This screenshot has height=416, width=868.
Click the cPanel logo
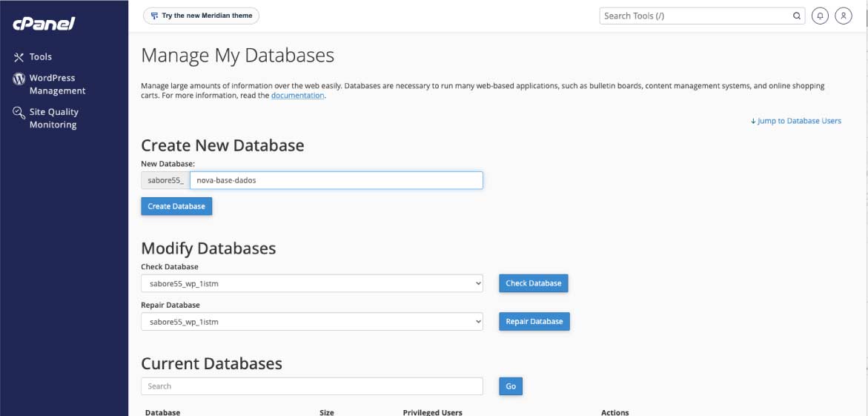pyautogui.click(x=44, y=24)
